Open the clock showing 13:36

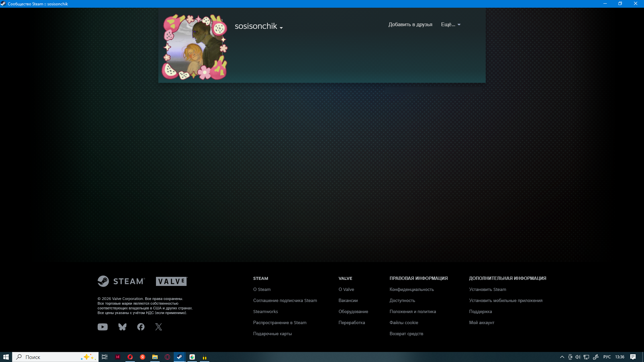tap(620, 357)
